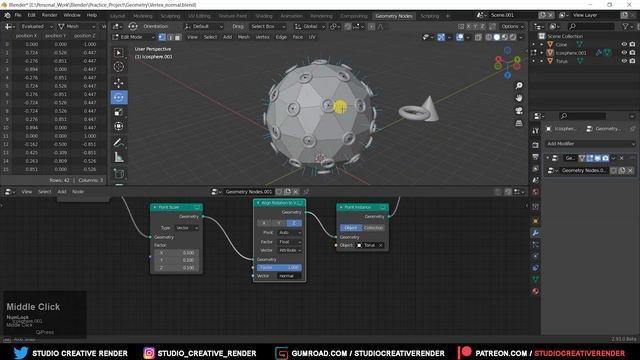This screenshot has width=640, height=360.
Task: Open the Particle properties tab icon
Action: [x=536, y=244]
